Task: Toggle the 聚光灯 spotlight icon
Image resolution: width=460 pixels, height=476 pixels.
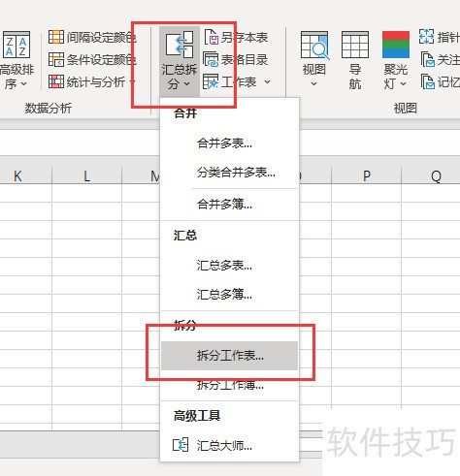Action: pyautogui.click(x=396, y=45)
